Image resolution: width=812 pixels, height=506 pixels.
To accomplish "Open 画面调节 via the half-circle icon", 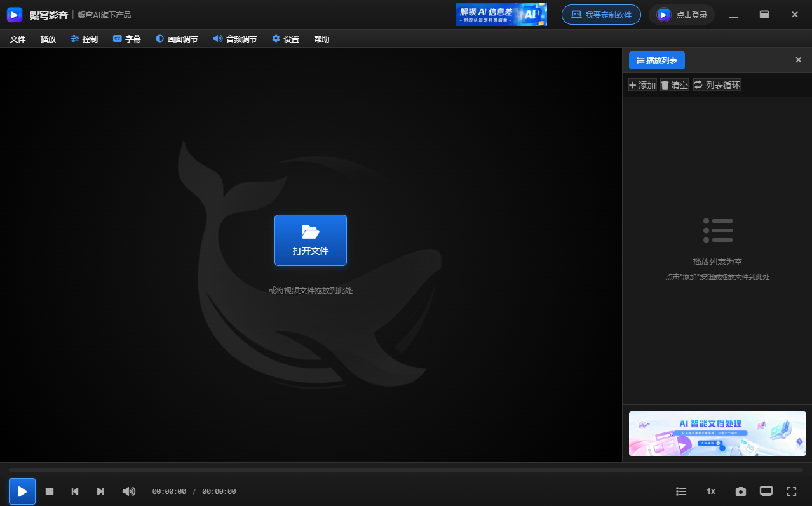I will pyautogui.click(x=177, y=39).
